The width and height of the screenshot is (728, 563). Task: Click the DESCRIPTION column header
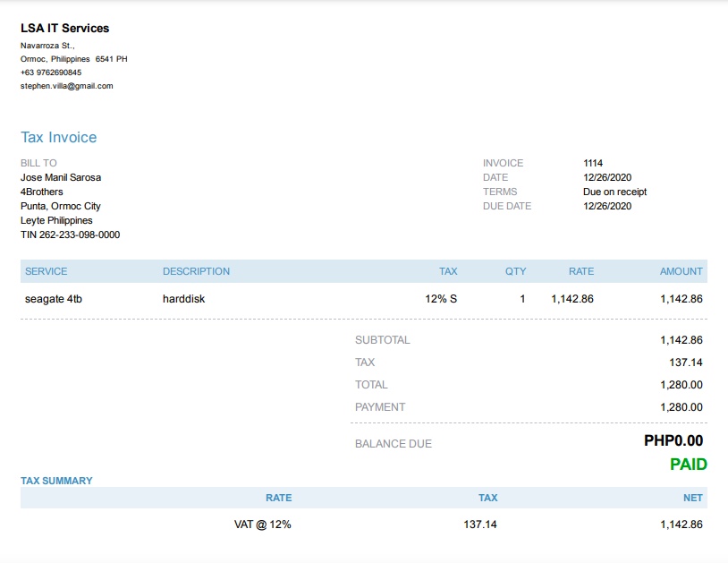pos(196,271)
